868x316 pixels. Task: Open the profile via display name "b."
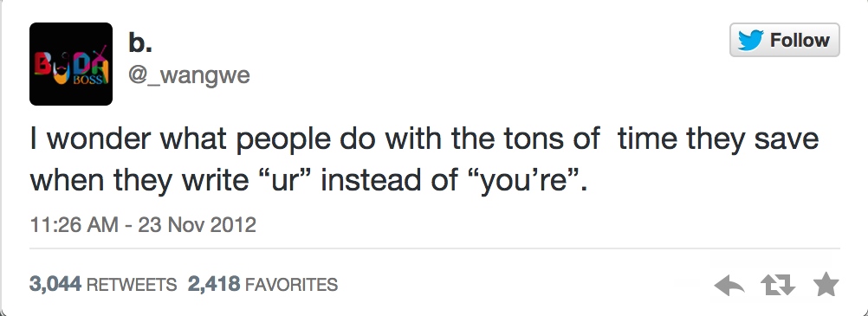point(140,43)
